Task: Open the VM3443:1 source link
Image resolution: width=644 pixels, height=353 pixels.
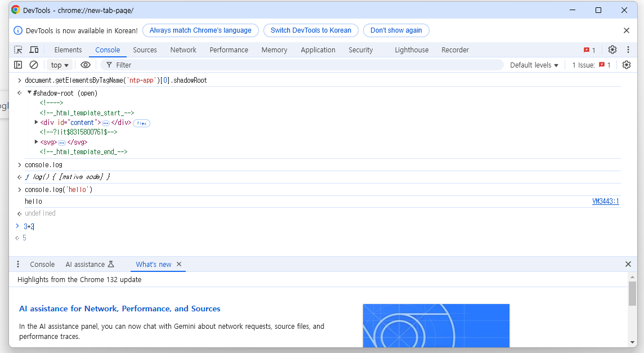Action: [x=605, y=201]
